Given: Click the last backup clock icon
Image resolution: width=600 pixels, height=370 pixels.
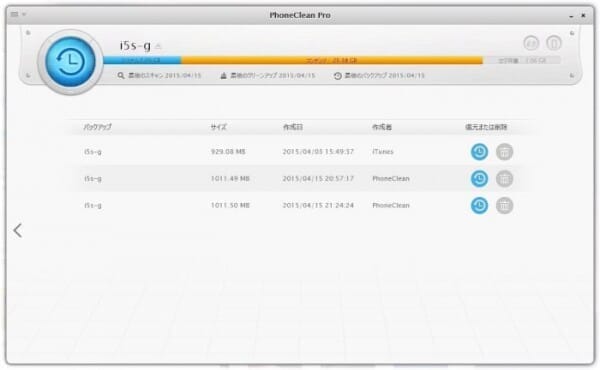Looking at the screenshot, I should tap(338, 76).
